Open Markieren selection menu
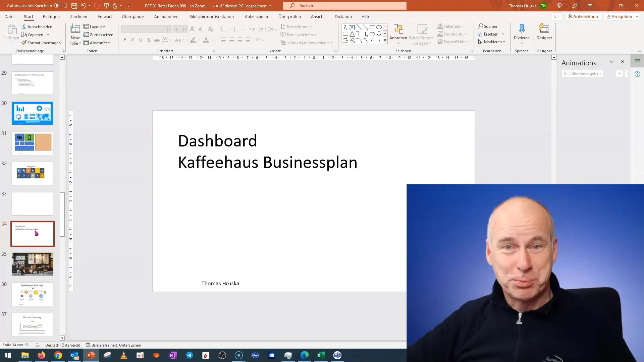This screenshot has width=644, height=362. click(491, 42)
